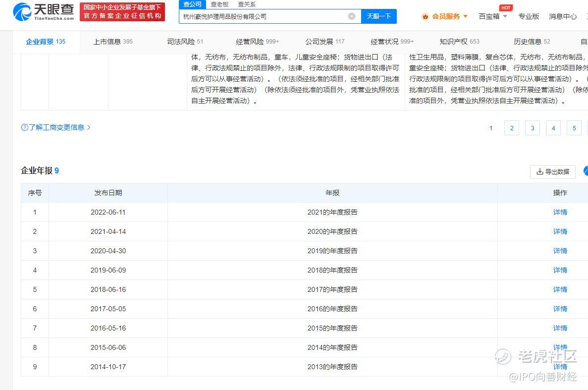Open the 消息中心 link
The height and width of the screenshot is (390, 588).
click(563, 16)
